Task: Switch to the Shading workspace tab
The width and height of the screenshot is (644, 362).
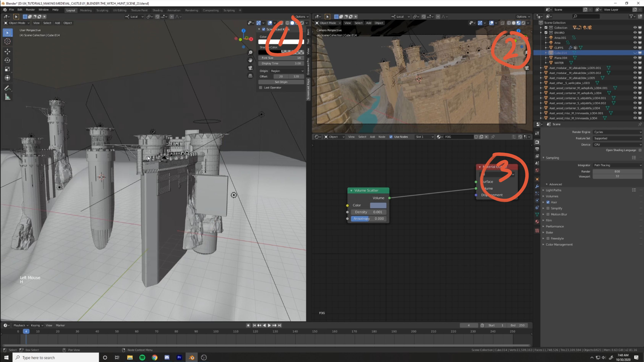Action: [157, 10]
